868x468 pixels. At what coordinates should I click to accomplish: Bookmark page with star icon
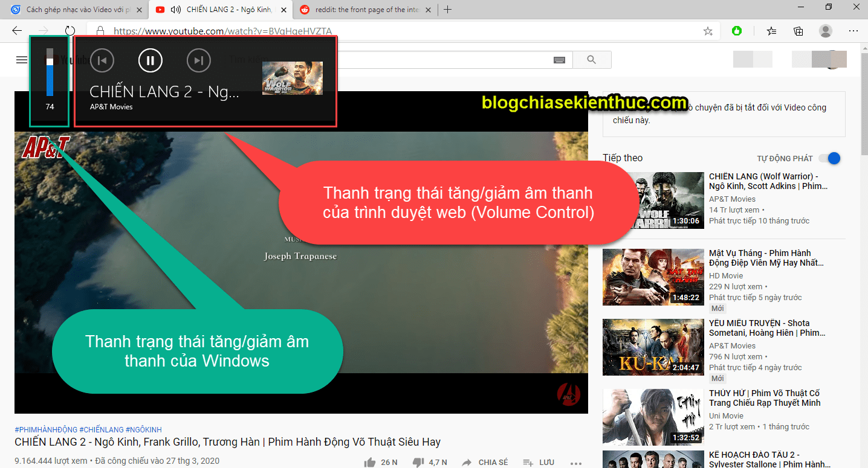pyautogui.click(x=708, y=31)
